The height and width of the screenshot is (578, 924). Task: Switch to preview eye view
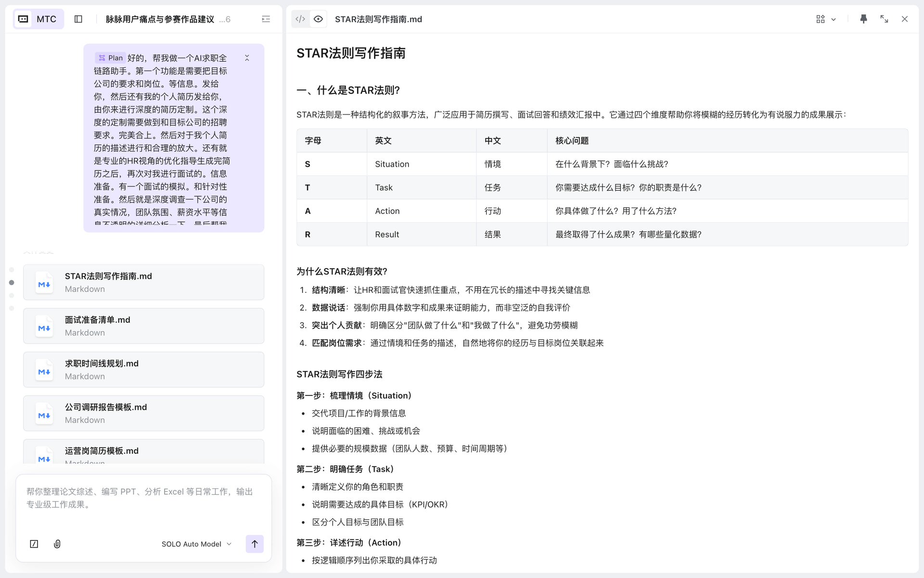318,19
